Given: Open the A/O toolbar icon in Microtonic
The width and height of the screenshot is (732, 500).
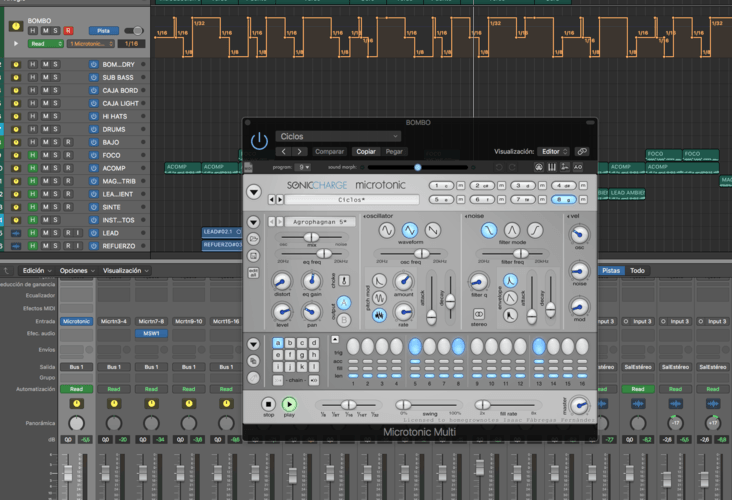Looking at the screenshot, I should [578, 167].
